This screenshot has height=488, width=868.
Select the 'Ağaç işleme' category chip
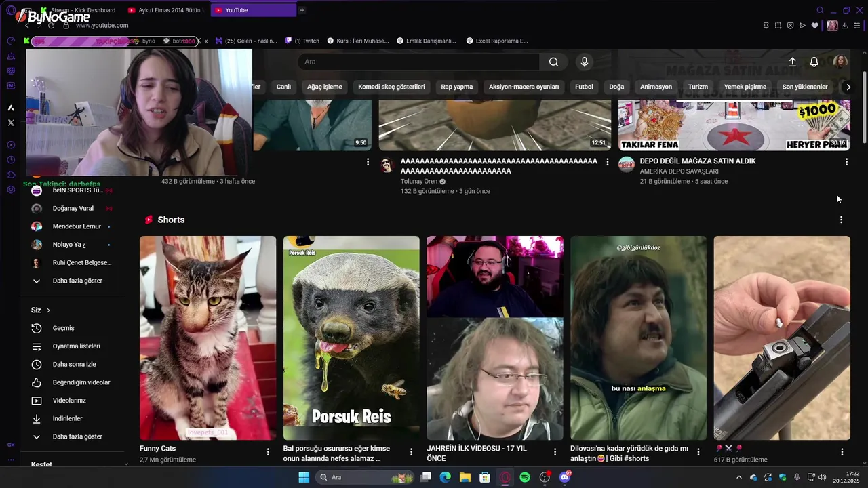coord(325,87)
